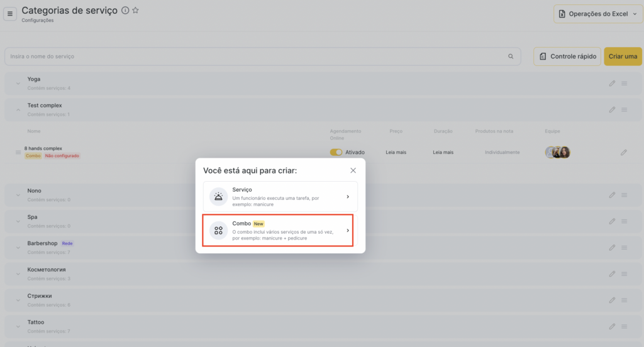This screenshot has width=644, height=347.
Task: Open Operações do Excel dropdown
Action: click(x=598, y=14)
